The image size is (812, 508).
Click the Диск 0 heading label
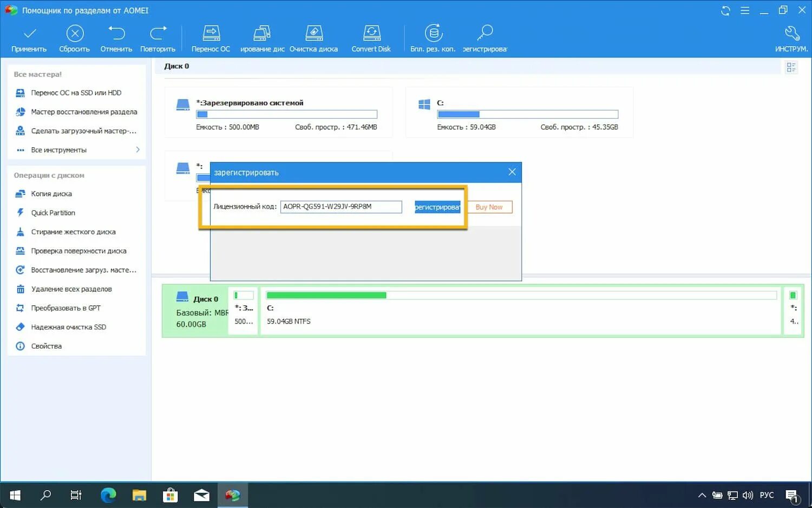tap(177, 66)
